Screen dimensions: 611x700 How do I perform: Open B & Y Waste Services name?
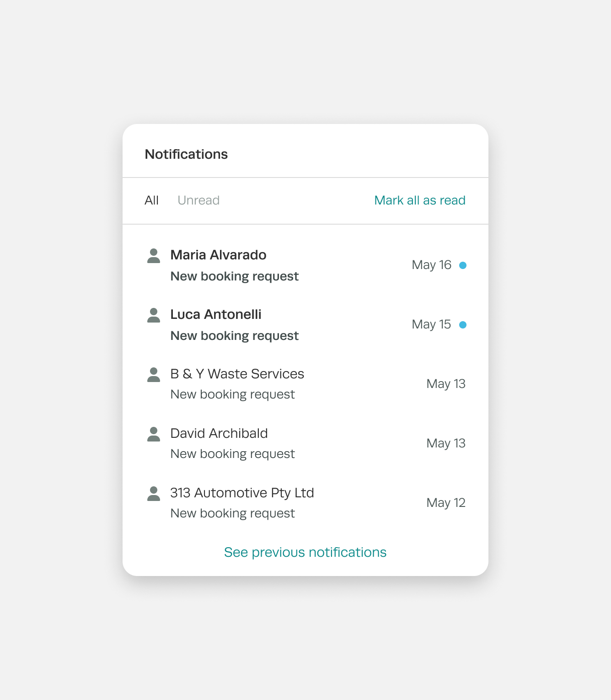coord(237,374)
